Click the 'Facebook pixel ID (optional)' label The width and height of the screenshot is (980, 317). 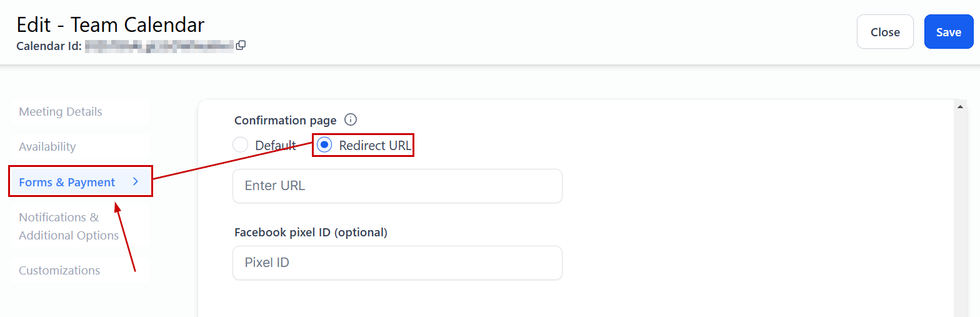click(x=311, y=233)
